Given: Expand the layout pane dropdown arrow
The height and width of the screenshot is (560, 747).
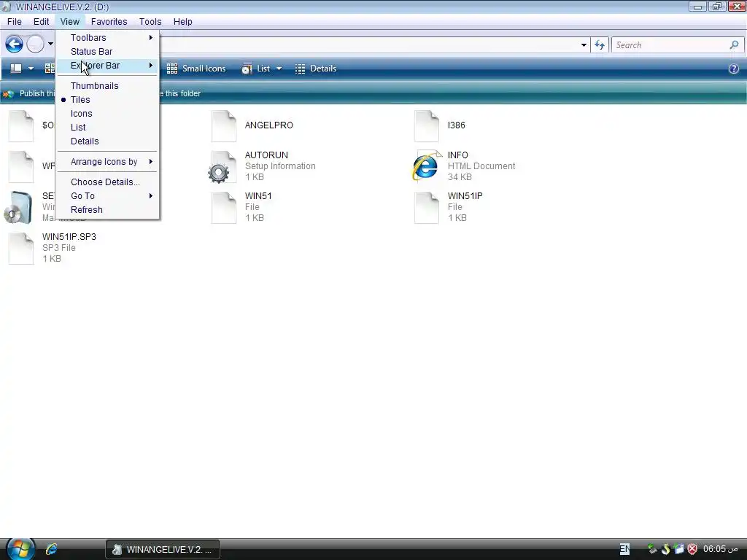Looking at the screenshot, I should click(31, 69).
